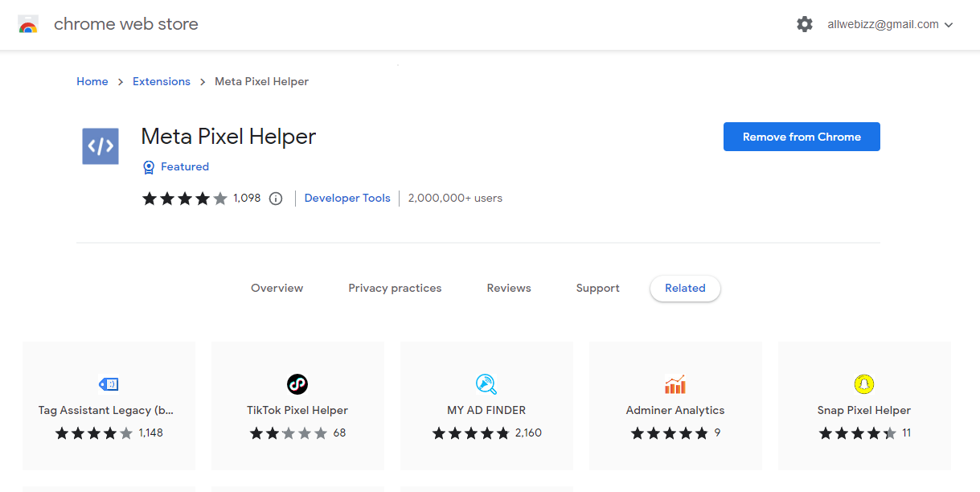Click the TikTok Pixel Helper icon
Image resolution: width=980 pixels, height=492 pixels.
(297, 384)
